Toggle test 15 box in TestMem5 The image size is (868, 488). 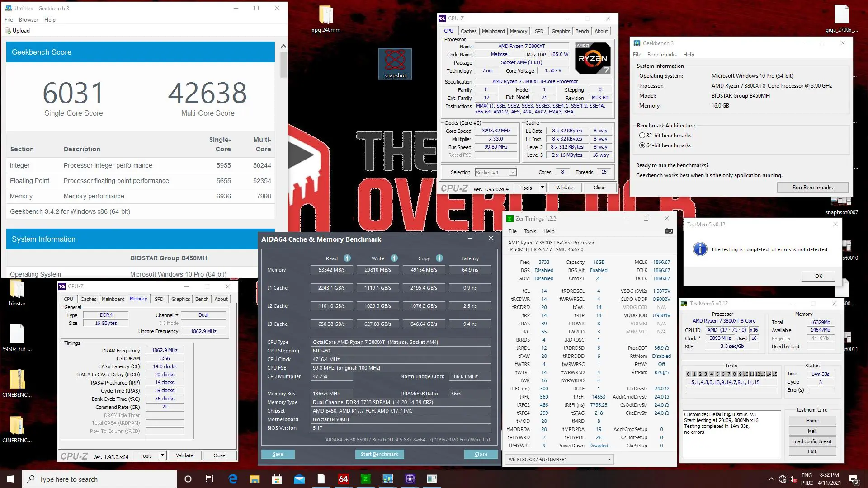coord(774,374)
